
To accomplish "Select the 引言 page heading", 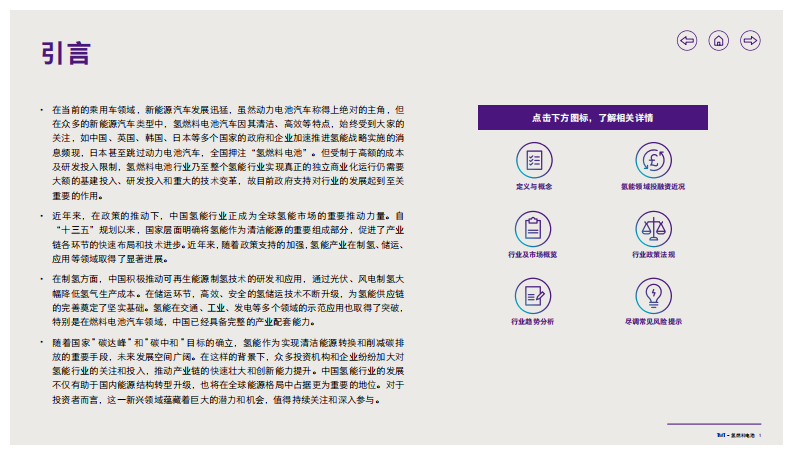I will tap(66, 54).
